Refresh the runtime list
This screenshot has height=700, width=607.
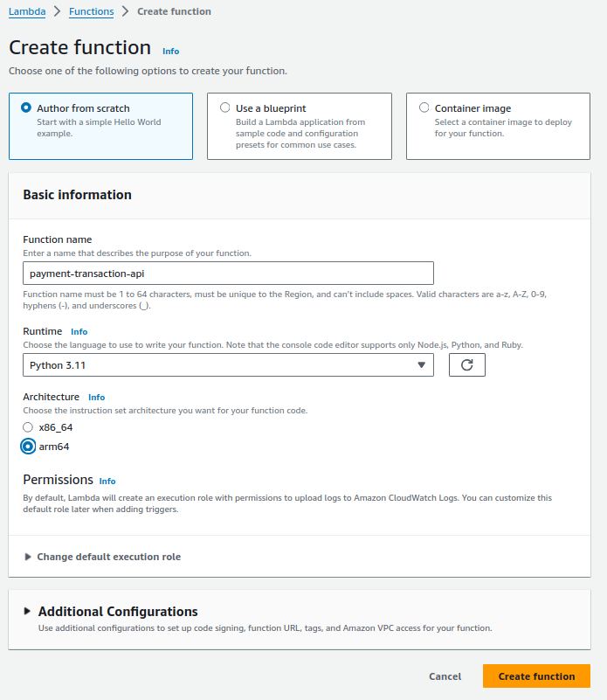click(x=466, y=364)
